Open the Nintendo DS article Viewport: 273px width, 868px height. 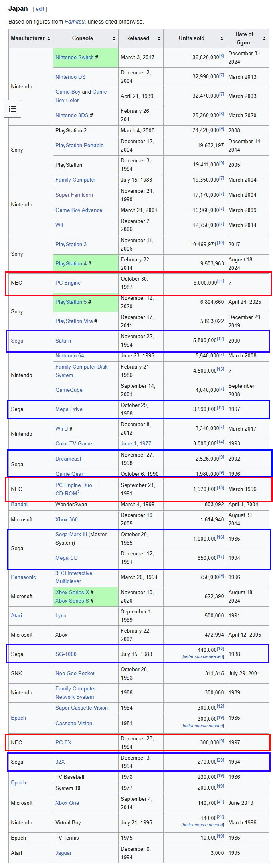70,77
